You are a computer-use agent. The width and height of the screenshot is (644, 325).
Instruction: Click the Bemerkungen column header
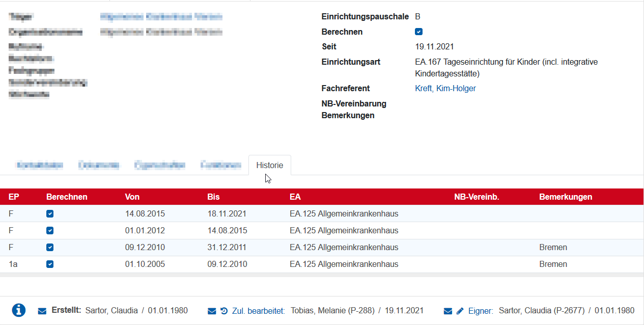tap(565, 197)
